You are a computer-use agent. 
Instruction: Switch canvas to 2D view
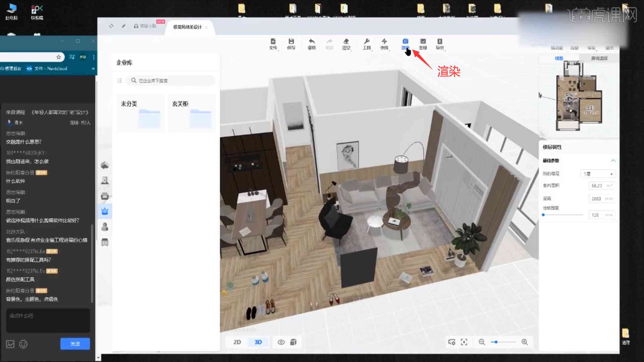point(237,342)
